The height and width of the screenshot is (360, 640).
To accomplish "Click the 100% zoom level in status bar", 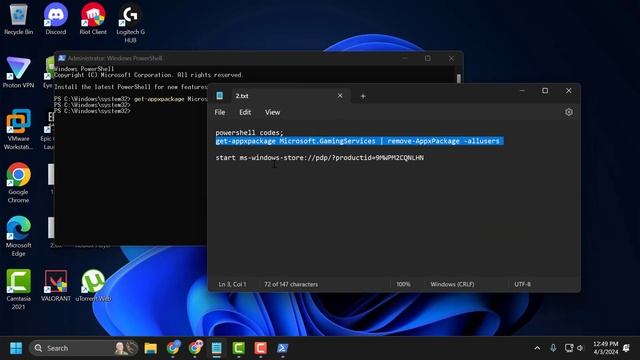I will coord(403,284).
